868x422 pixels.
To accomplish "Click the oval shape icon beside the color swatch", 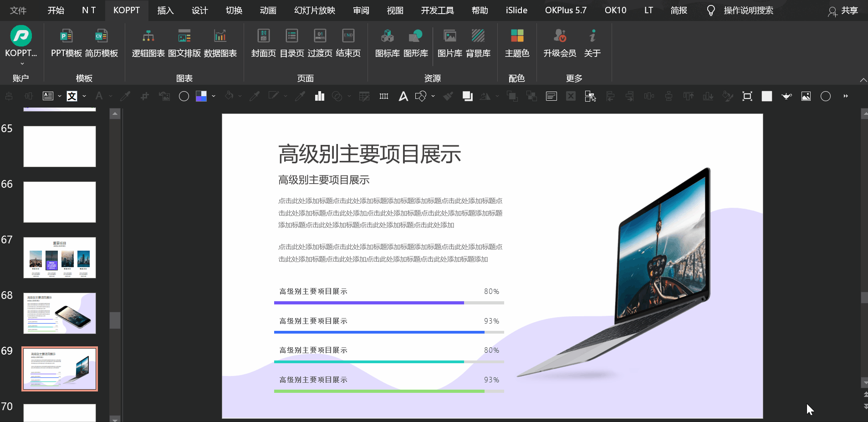I will point(184,96).
